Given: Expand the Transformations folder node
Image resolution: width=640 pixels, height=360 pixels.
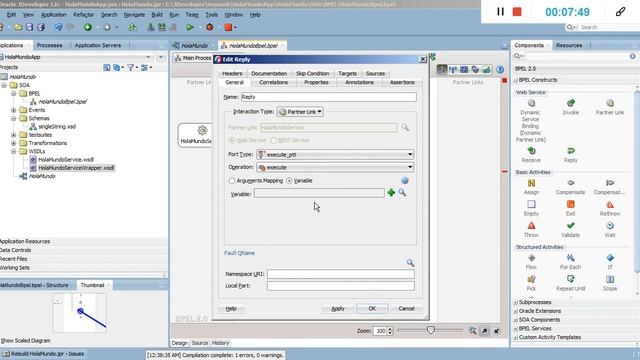Looking at the screenshot, I should (x=14, y=143).
